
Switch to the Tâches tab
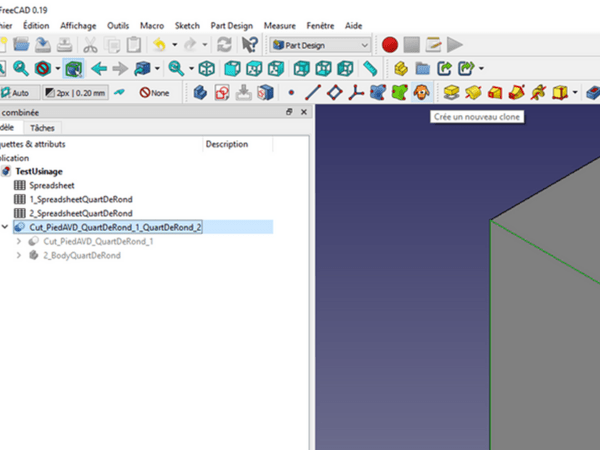point(42,128)
